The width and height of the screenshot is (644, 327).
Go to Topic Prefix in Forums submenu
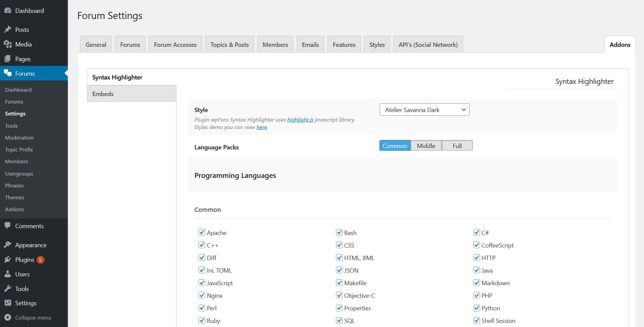point(19,149)
